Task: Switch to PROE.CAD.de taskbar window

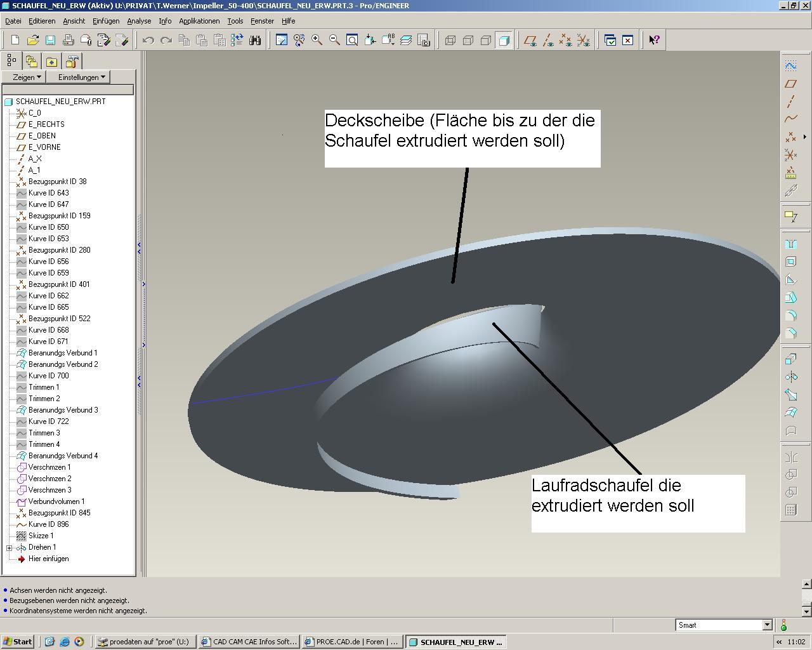Action: 352,642
